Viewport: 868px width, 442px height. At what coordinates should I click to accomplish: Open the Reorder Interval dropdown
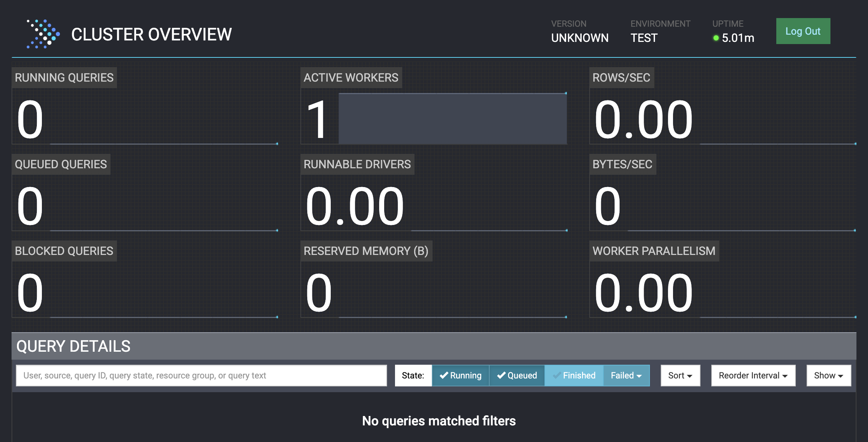tap(753, 376)
